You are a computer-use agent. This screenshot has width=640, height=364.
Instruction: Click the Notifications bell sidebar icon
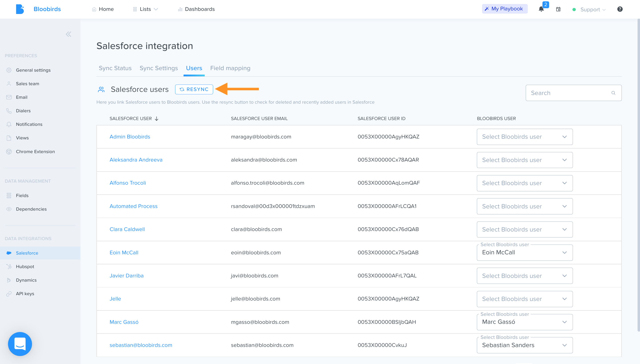(x=9, y=124)
